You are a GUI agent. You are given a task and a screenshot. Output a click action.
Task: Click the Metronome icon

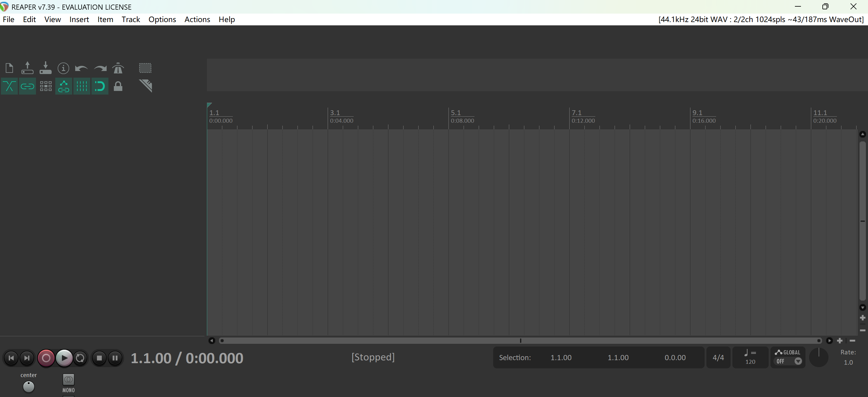pos(118,68)
